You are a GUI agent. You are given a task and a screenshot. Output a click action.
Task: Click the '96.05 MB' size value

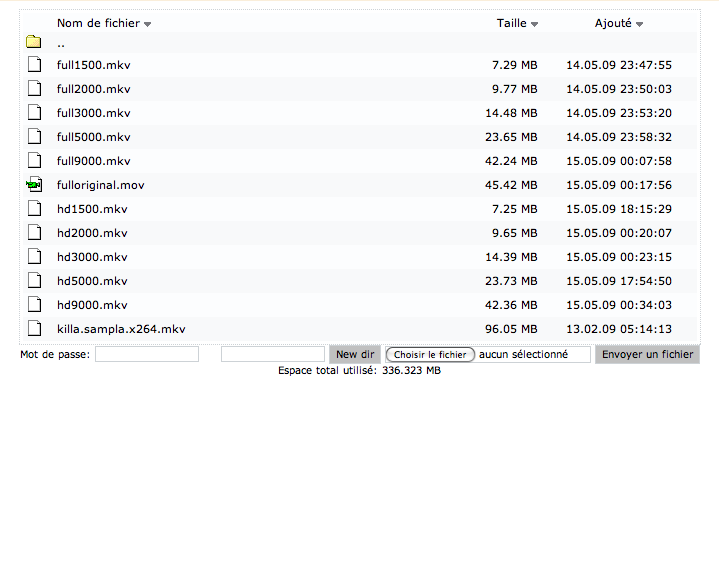(511, 329)
